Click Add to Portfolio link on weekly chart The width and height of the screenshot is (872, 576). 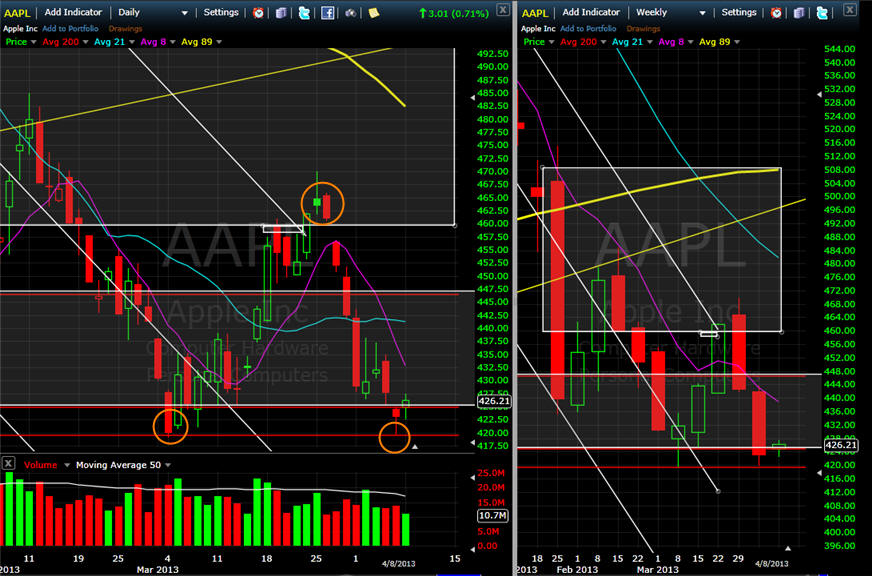pos(588,28)
